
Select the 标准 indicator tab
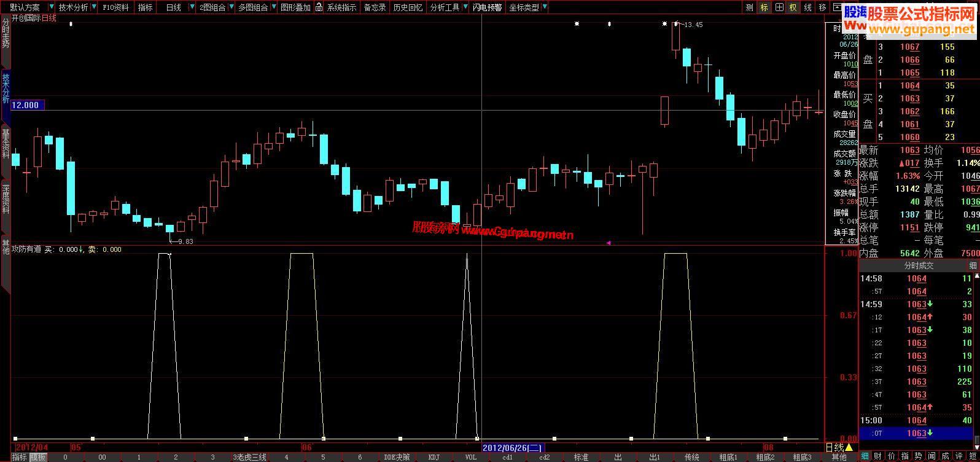[x=581, y=457]
